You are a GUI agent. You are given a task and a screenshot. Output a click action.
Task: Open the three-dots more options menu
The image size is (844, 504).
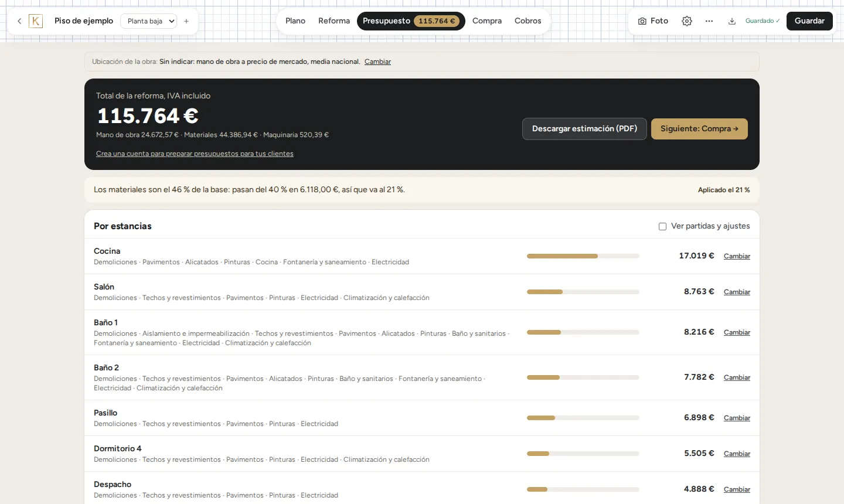tap(709, 21)
